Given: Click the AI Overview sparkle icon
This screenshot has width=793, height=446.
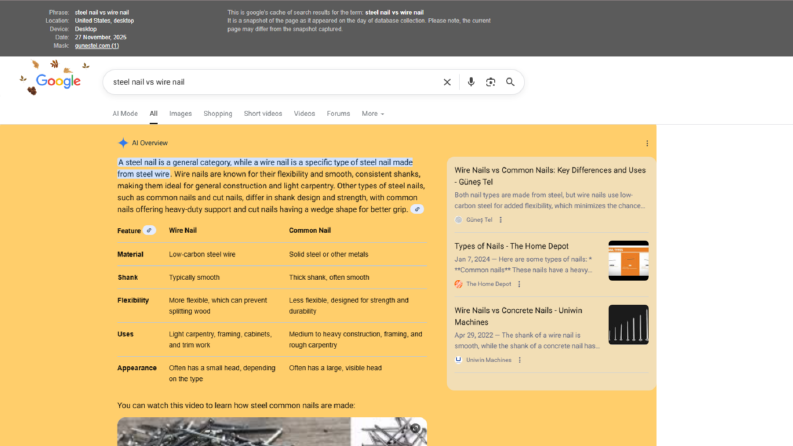Looking at the screenshot, I should pos(123,143).
